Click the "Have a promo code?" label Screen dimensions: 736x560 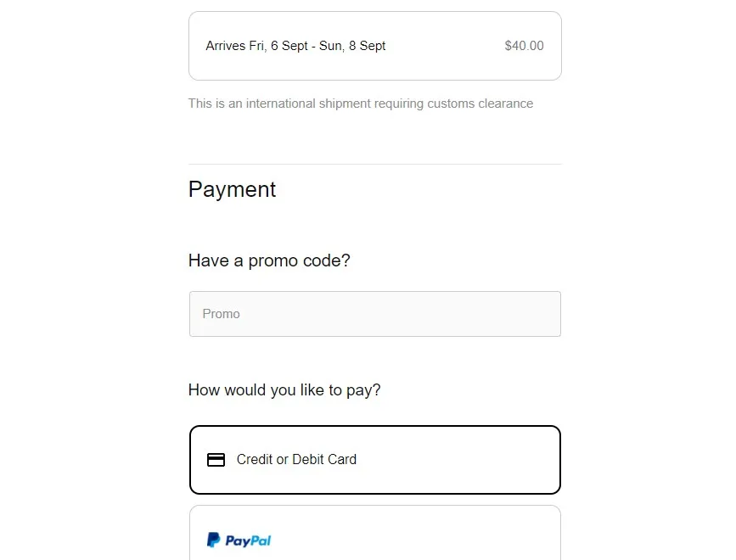[269, 260]
